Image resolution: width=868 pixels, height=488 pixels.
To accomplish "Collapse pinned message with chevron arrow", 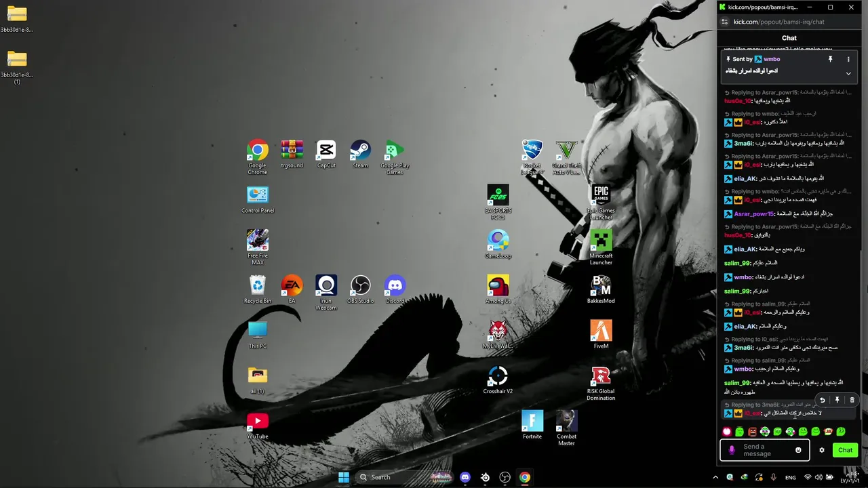I will click(x=848, y=73).
